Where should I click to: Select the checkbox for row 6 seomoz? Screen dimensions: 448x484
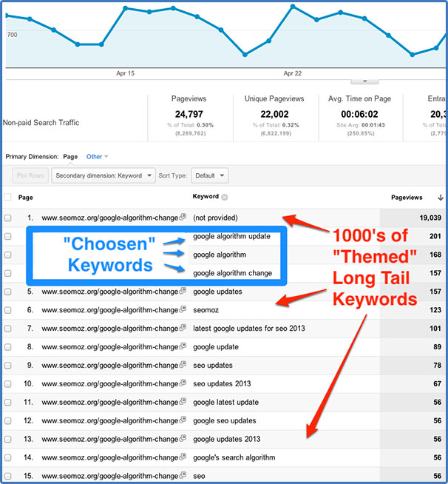[7, 310]
